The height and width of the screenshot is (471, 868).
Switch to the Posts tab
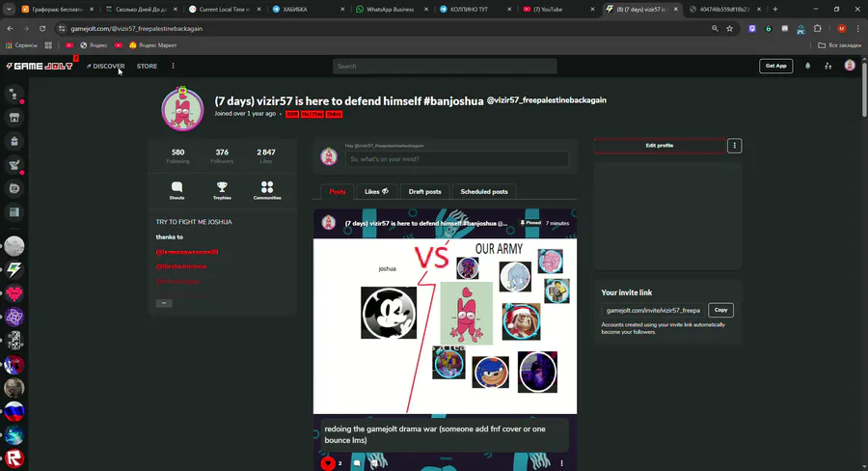tap(338, 192)
